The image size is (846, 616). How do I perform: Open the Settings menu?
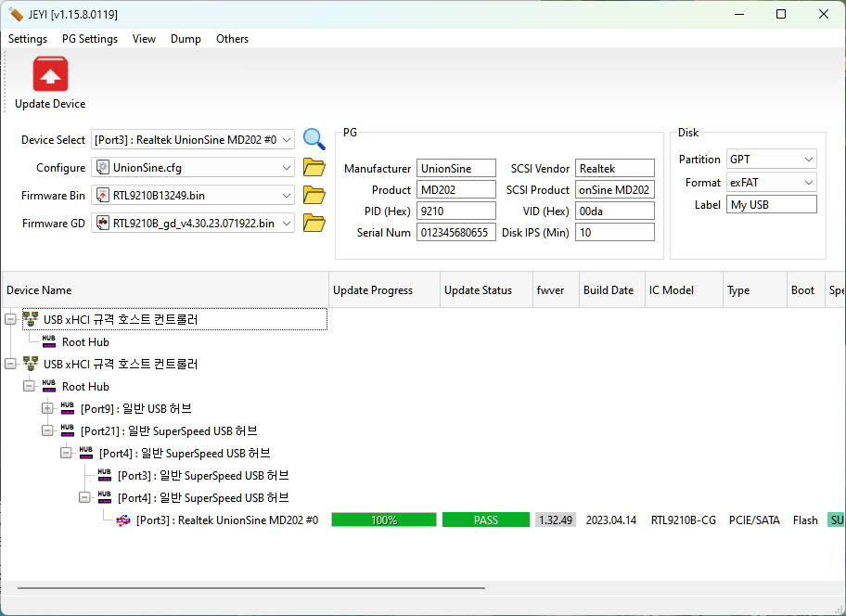point(28,39)
